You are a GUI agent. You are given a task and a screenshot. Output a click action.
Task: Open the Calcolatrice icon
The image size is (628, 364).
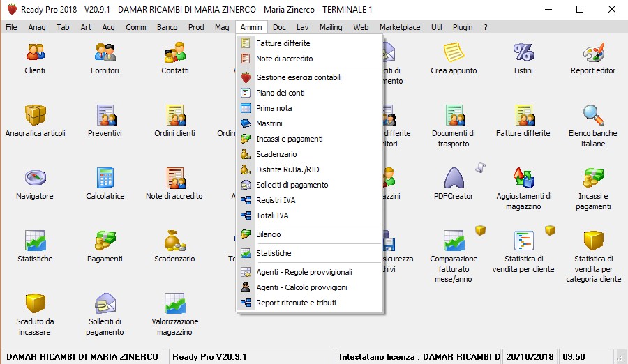(x=105, y=178)
